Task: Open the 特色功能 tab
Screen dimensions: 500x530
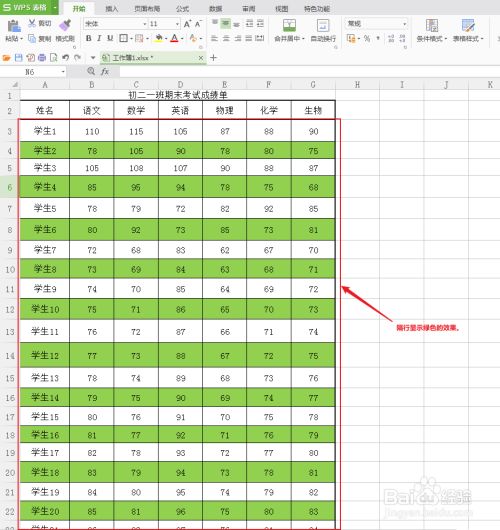Action: coord(317,8)
